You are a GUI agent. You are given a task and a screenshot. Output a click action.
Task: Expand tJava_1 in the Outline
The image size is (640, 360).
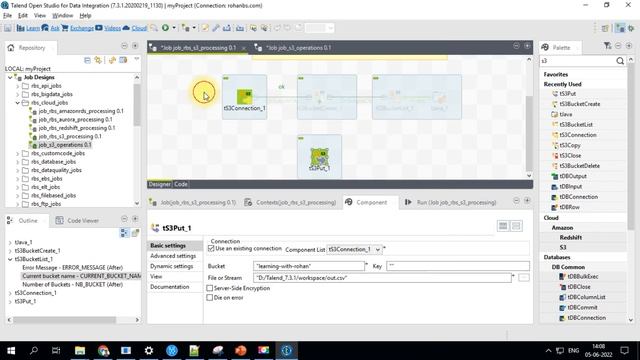(x=10, y=242)
